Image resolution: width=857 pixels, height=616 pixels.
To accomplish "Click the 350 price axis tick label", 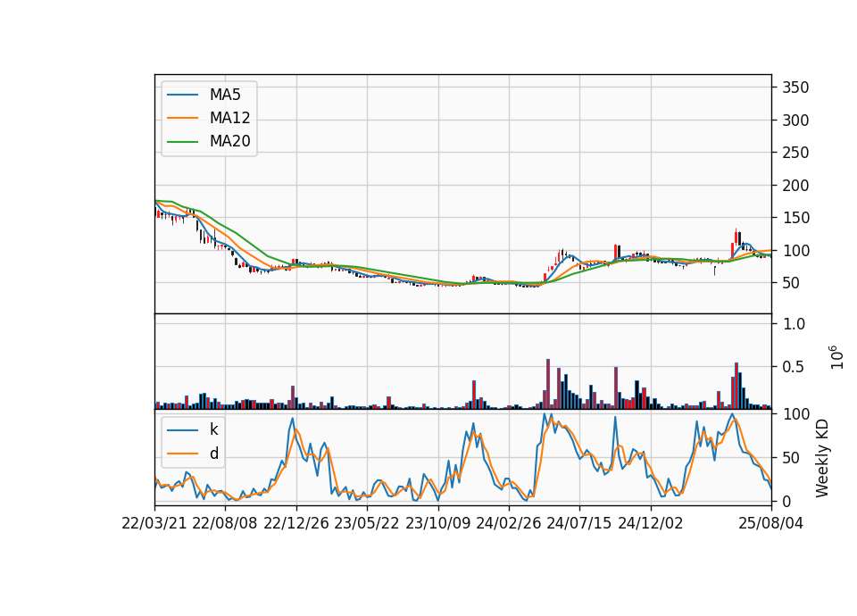I will tap(795, 87).
